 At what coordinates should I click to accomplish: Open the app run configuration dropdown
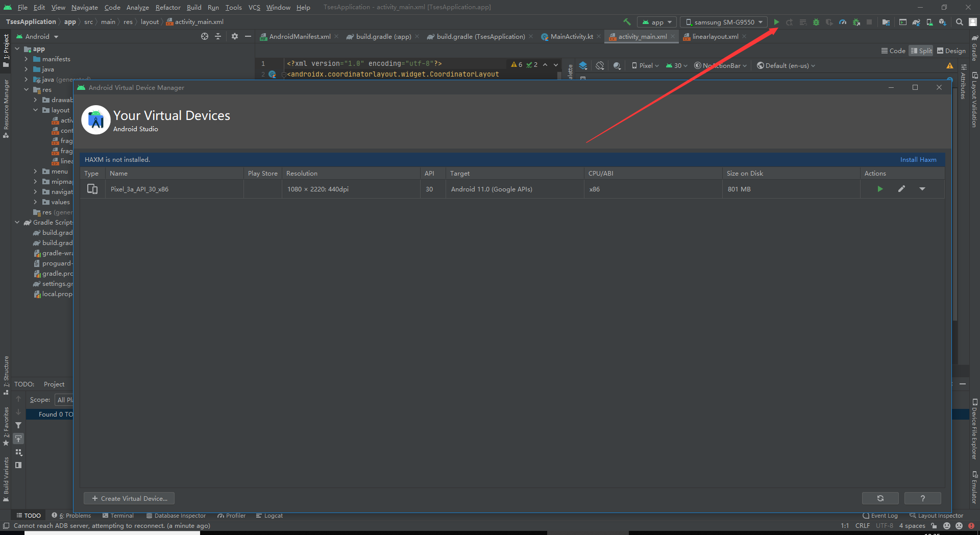point(657,22)
